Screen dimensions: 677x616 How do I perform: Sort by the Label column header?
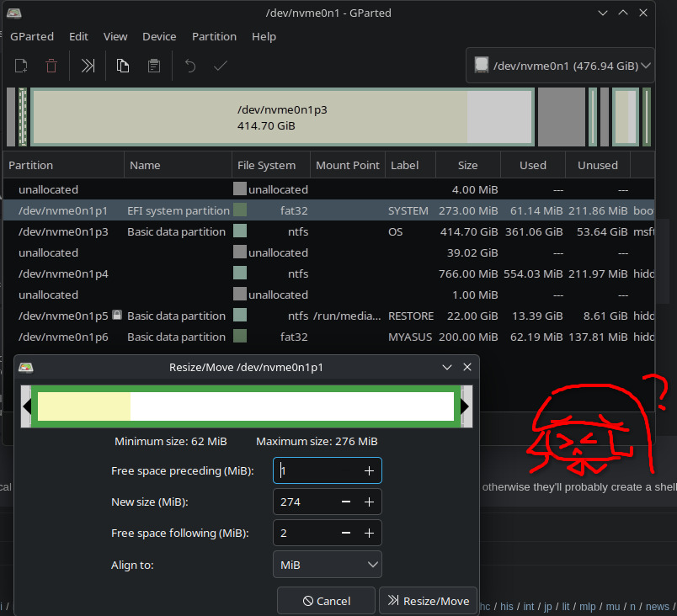point(410,165)
